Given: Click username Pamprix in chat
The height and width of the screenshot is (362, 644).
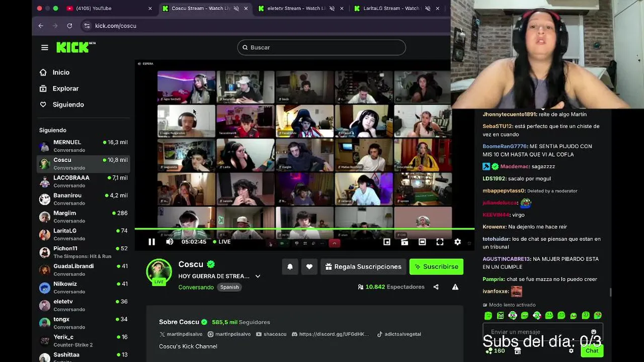Looking at the screenshot, I should pyautogui.click(x=494, y=279).
